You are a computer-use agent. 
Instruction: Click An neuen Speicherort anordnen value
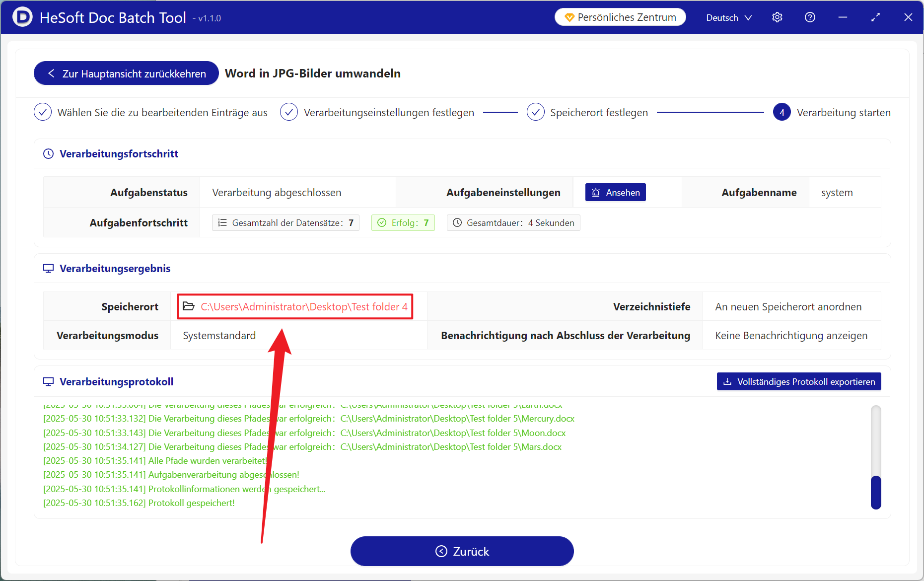[788, 307]
